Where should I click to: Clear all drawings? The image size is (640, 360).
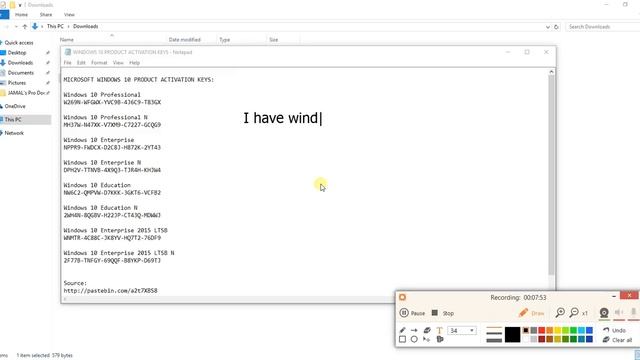pyautogui.click(x=617, y=340)
